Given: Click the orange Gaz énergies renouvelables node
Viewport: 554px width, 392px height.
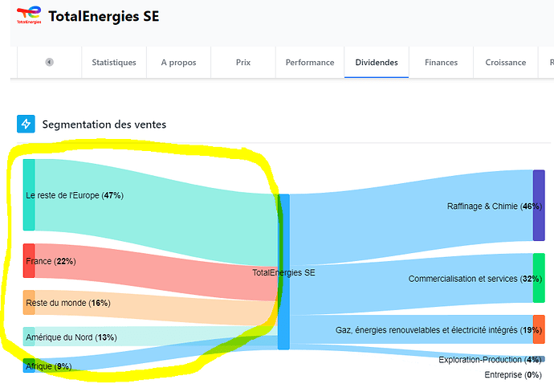Looking at the screenshot, I should click(539, 329).
